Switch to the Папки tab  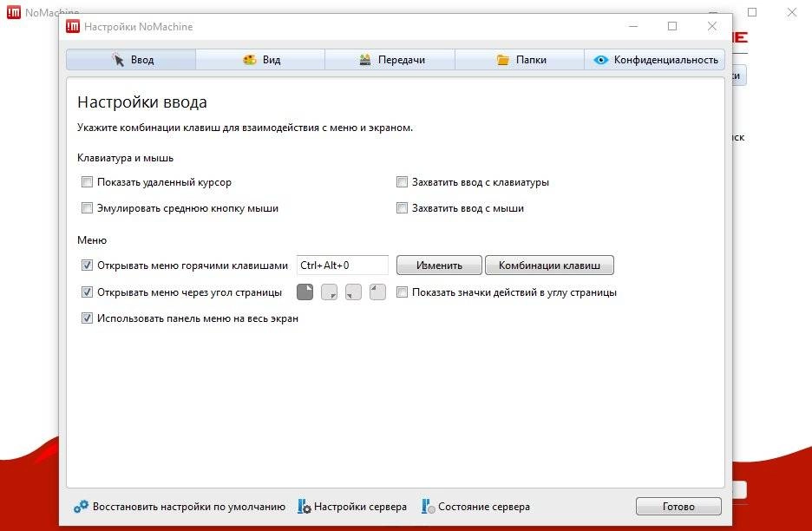[x=520, y=60]
